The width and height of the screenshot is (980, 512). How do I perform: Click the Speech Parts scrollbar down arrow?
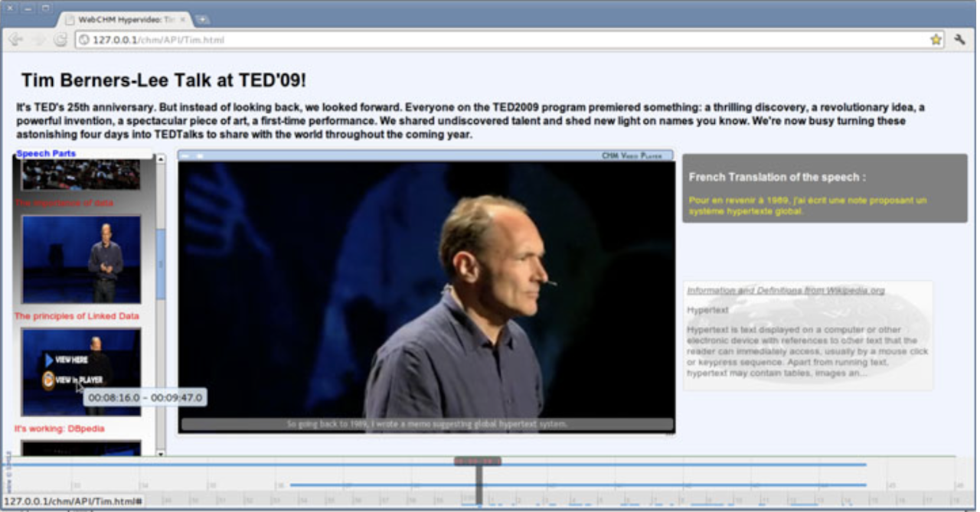[160, 453]
